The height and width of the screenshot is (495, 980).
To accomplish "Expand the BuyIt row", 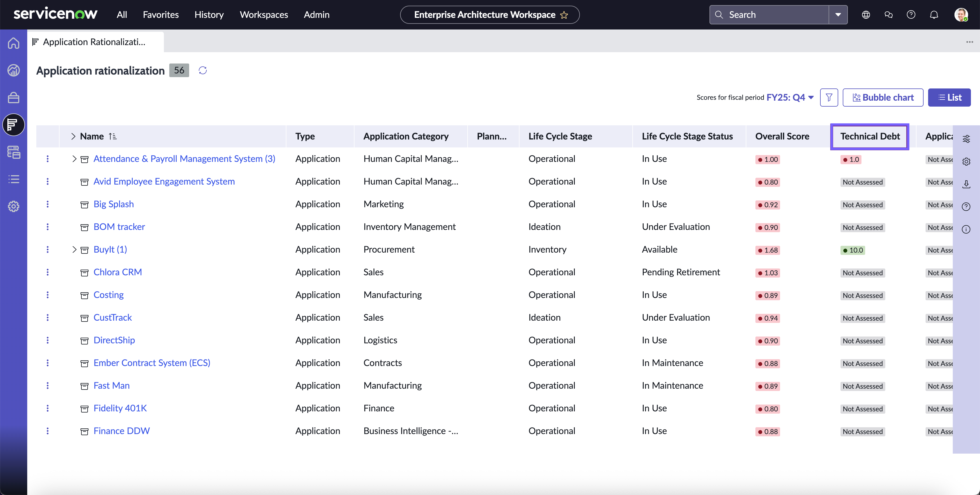I will pos(74,249).
